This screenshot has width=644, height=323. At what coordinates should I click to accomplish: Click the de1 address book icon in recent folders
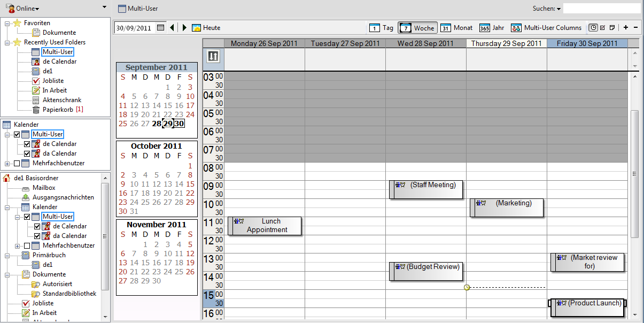click(36, 71)
